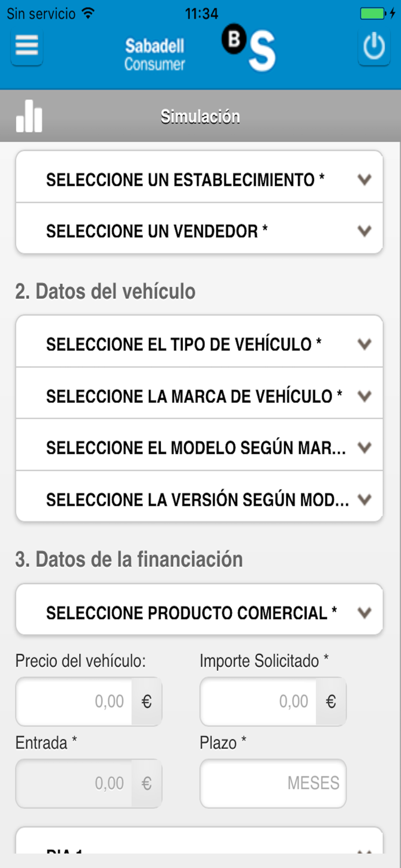Screen dimensions: 401x868
Task: Click the Precio del vehículo input field
Action: point(81,701)
